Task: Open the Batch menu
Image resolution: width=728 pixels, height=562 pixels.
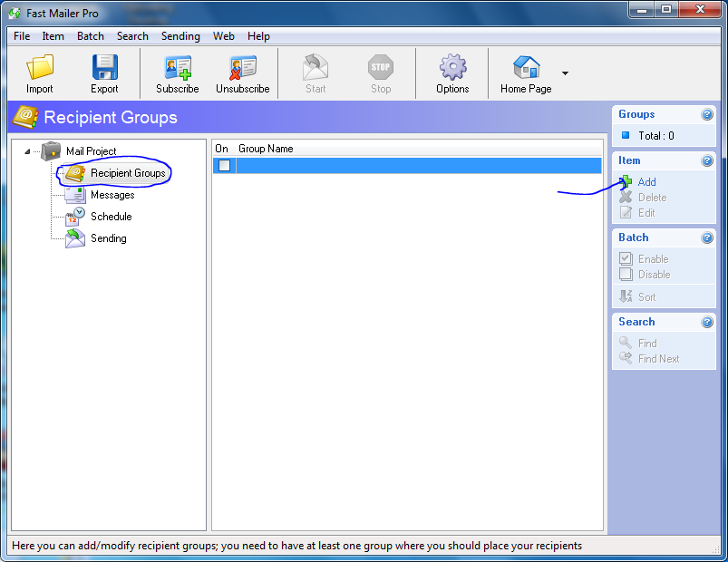Action: coord(91,36)
